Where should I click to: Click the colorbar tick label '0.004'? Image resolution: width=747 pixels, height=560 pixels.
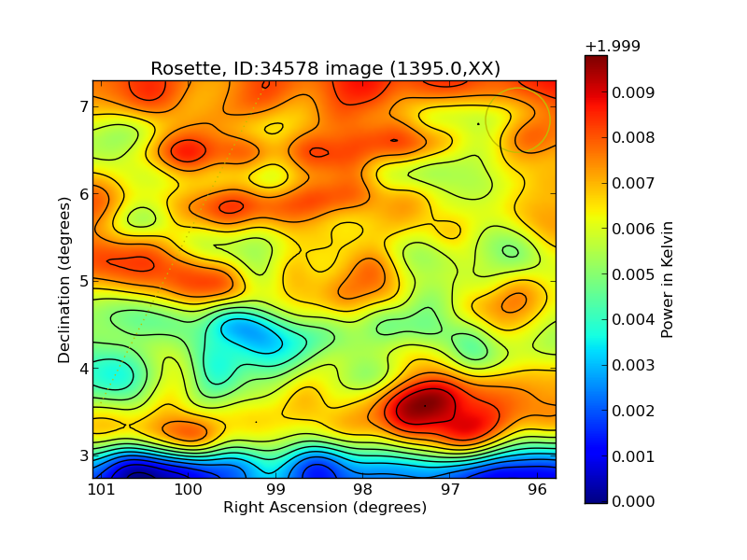coord(633,319)
